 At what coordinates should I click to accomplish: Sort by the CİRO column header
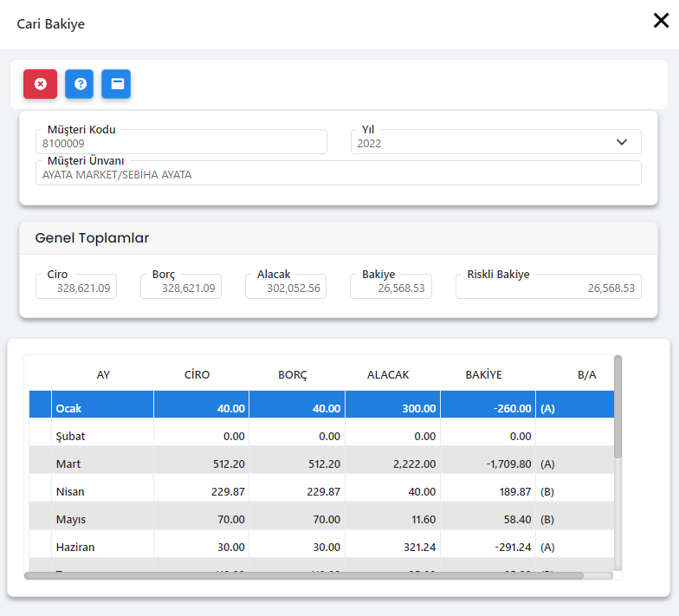click(x=197, y=375)
